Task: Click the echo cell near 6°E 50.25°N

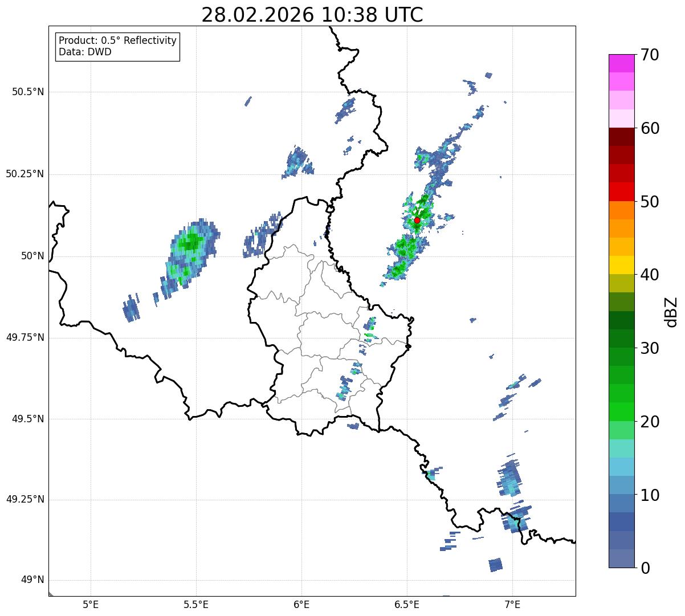Action: (x=297, y=162)
